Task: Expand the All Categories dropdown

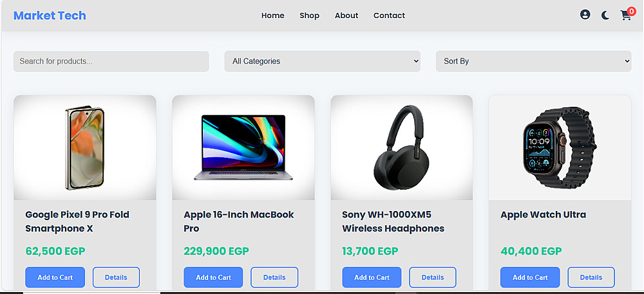Action: coord(322,61)
